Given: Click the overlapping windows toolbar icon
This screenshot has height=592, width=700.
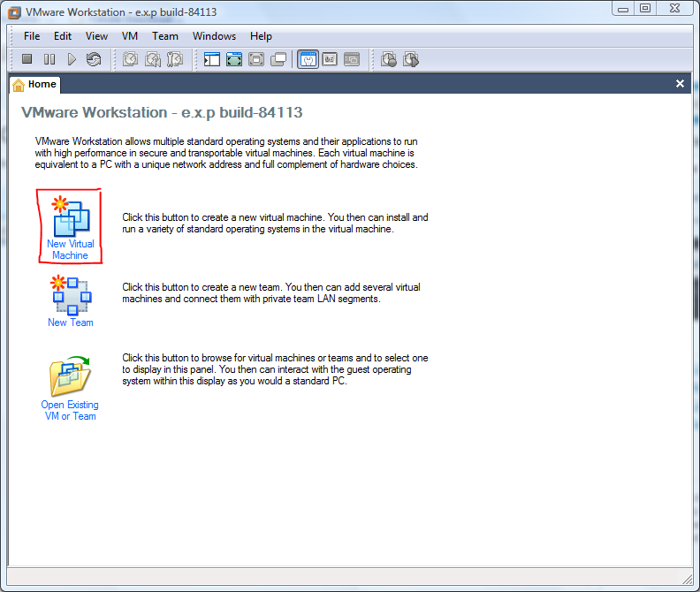Looking at the screenshot, I should 278,59.
